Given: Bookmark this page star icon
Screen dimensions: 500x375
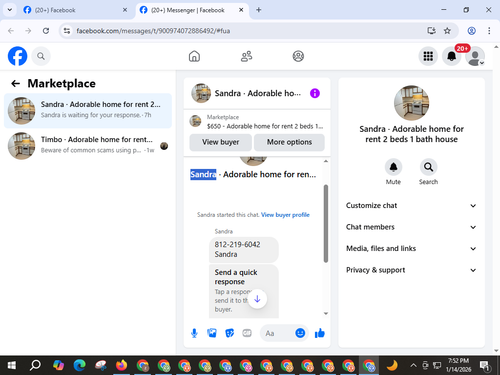Looking at the screenshot, I should click(x=447, y=31).
